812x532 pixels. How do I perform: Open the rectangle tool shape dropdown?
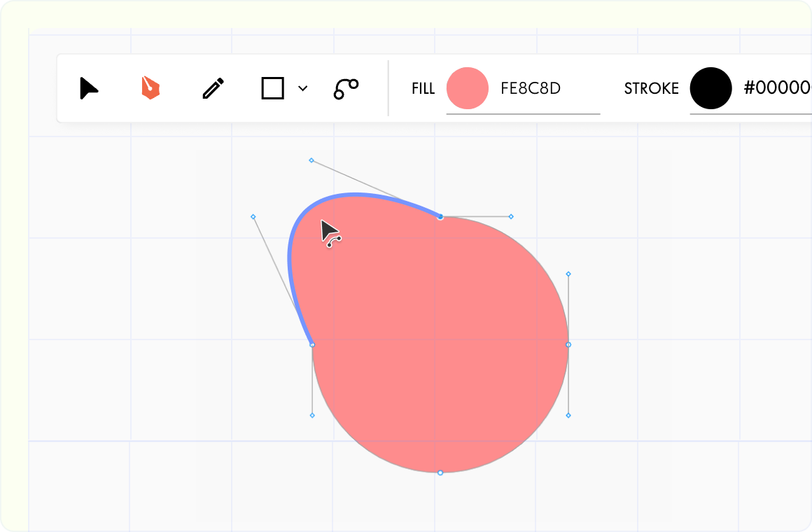pyautogui.click(x=302, y=88)
